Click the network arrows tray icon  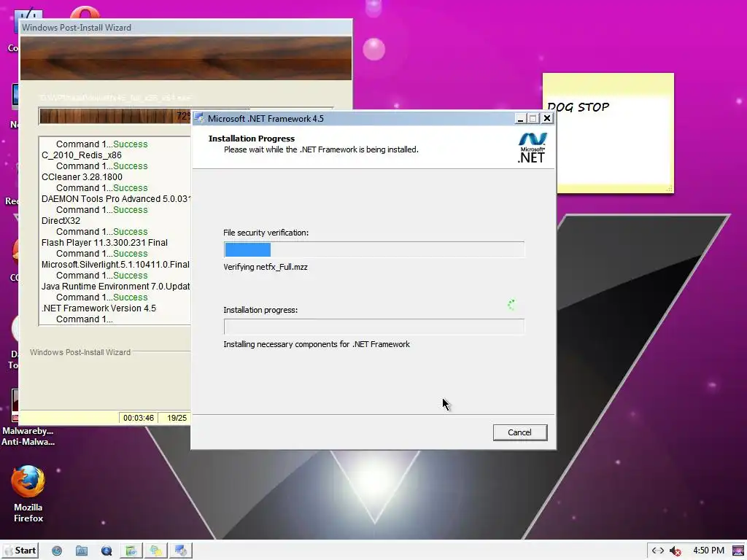coord(658,551)
